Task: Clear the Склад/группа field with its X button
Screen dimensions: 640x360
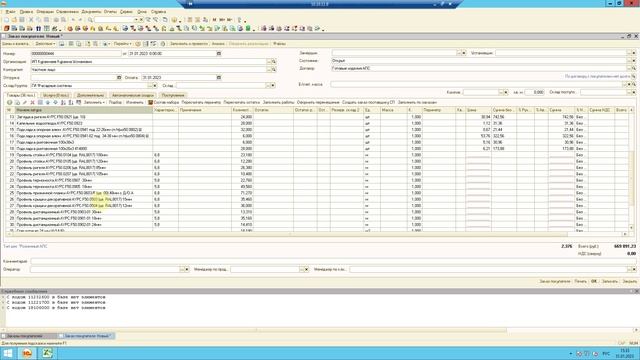Action: [155, 86]
